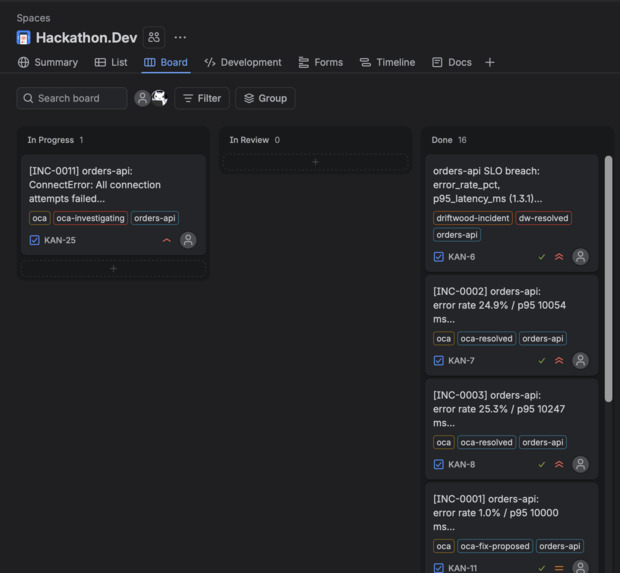This screenshot has width=620, height=573.
Task: Click the task type icon for KAN-8
Action: (439, 464)
